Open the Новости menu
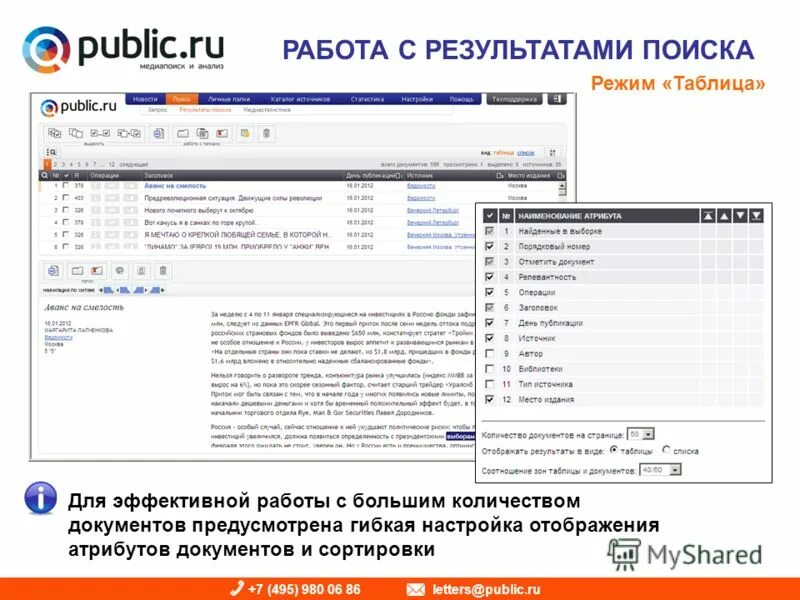800x600 pixels. (145, 99)
